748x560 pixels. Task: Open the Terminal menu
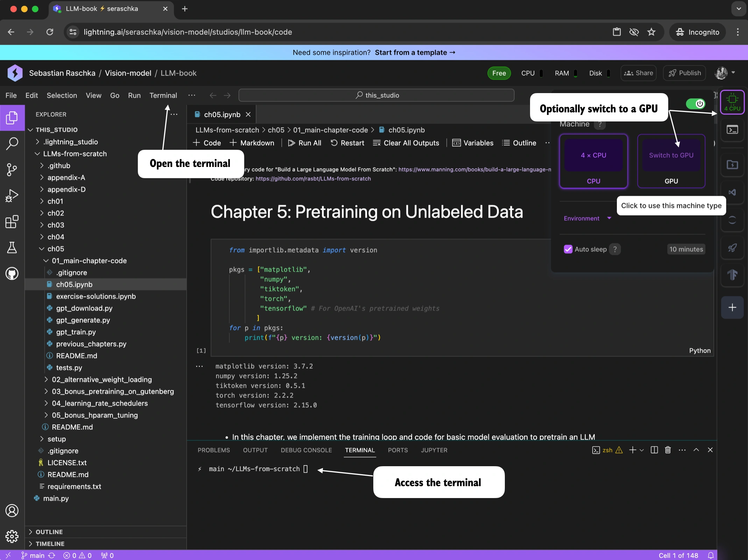pyautogui.click(x=163, y=95)
